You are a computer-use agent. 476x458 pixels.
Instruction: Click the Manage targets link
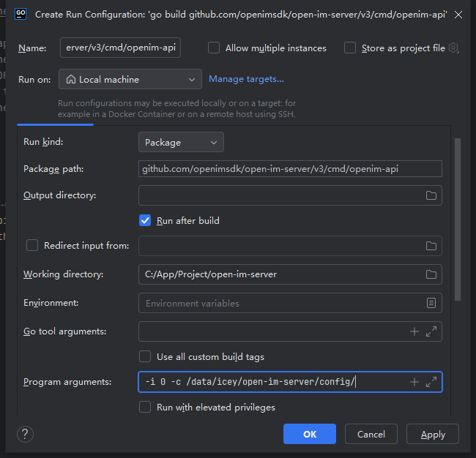(x=246, y=79)
